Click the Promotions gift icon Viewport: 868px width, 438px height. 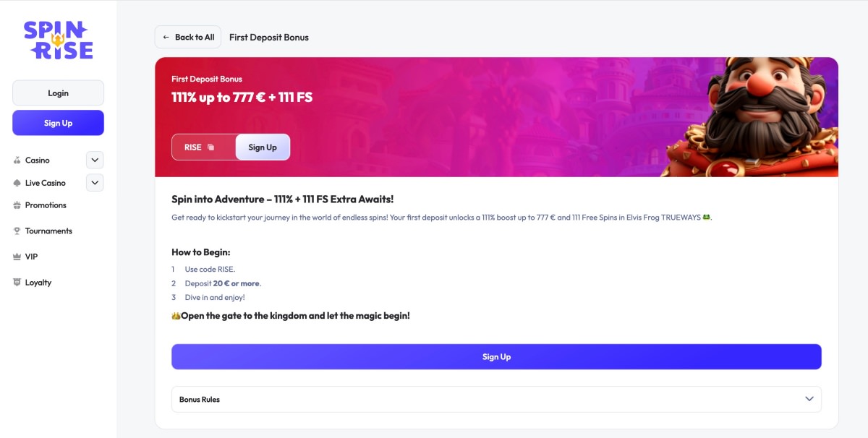[x=17, y=205]
